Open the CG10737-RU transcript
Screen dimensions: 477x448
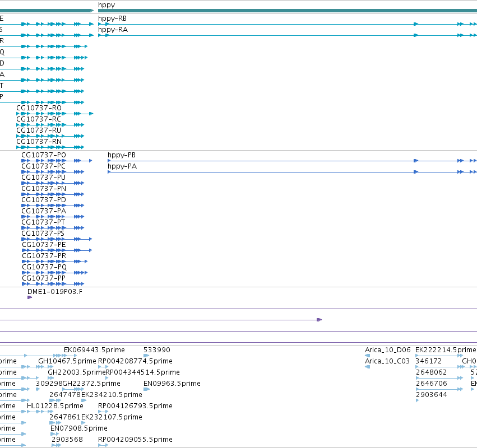(x=39, y=130)
